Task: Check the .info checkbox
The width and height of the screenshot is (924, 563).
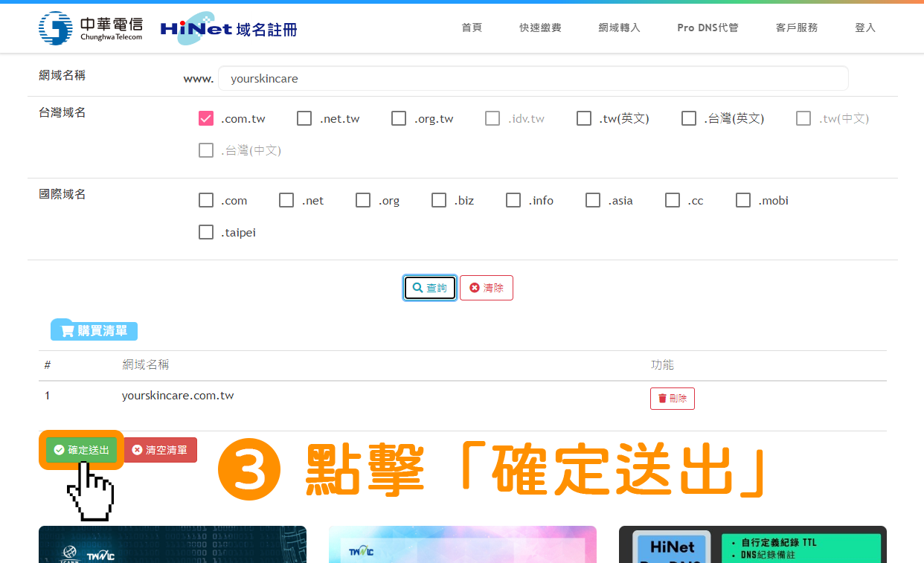Action: tap(513, 200)
